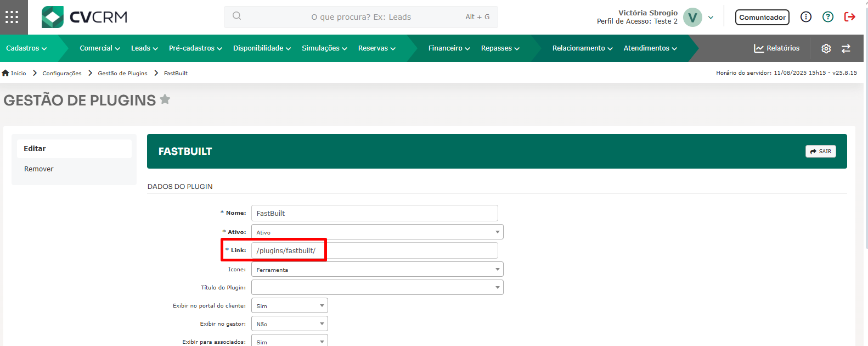
Task: Open the Repasses menu
Action: pyautogui.click(x=500, y=48)
